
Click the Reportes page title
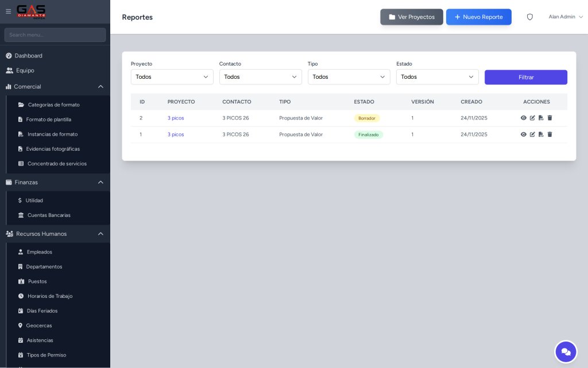pyautogui.click(x=137, y=17)
